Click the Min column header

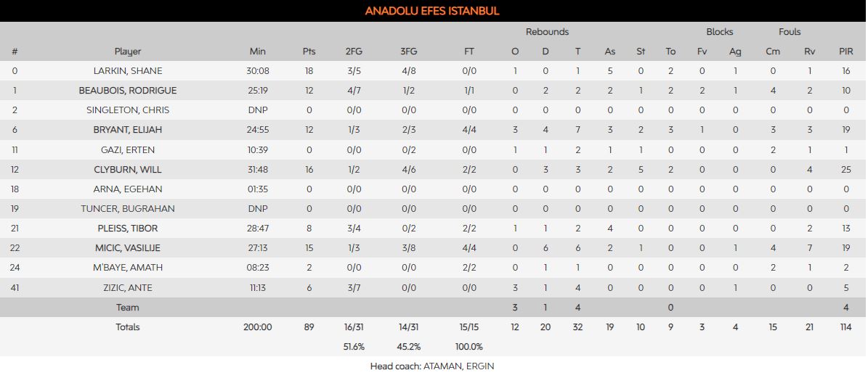click(258, 52)
